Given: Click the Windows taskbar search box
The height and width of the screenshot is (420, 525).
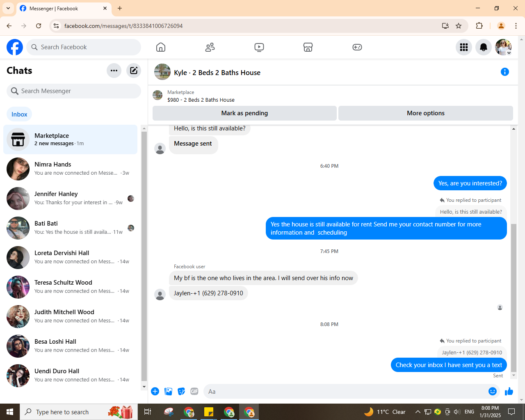Looking at the screenshot, I should pos(78,412).
